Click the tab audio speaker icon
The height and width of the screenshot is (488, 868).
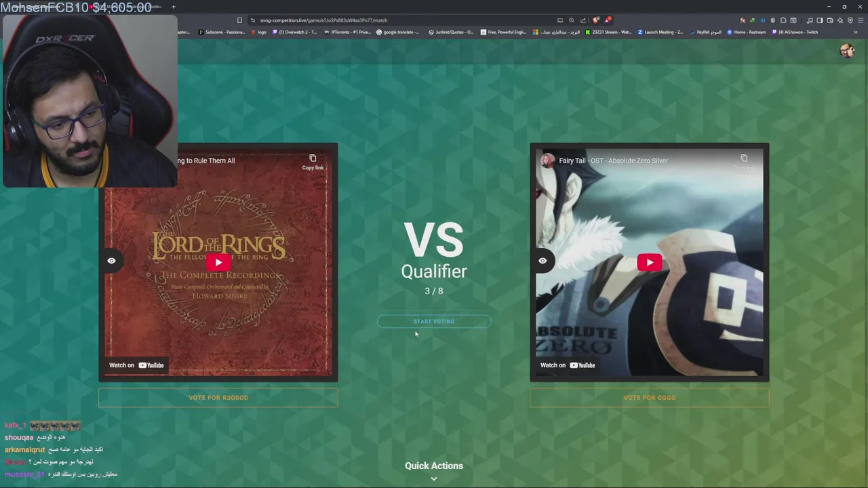(762, 20)
